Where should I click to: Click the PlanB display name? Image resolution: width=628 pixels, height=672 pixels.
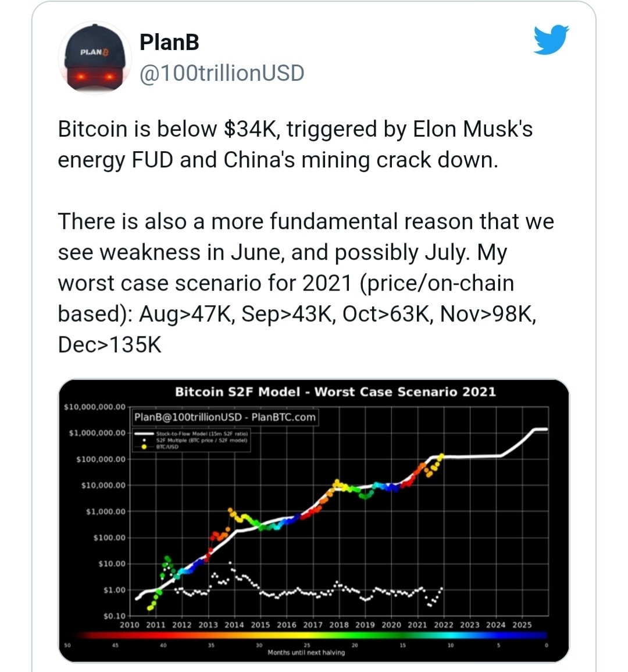(169, 42)
